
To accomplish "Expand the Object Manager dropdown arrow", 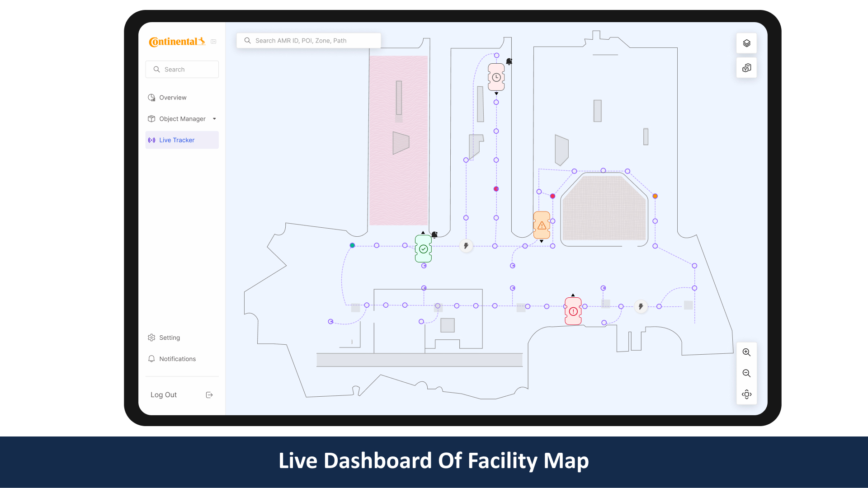I will click(214, 119).
